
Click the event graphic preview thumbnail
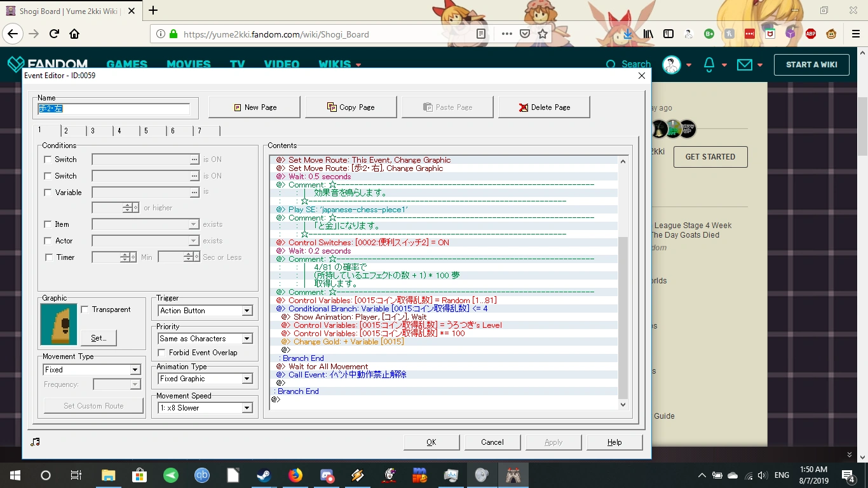pos(58,323)
